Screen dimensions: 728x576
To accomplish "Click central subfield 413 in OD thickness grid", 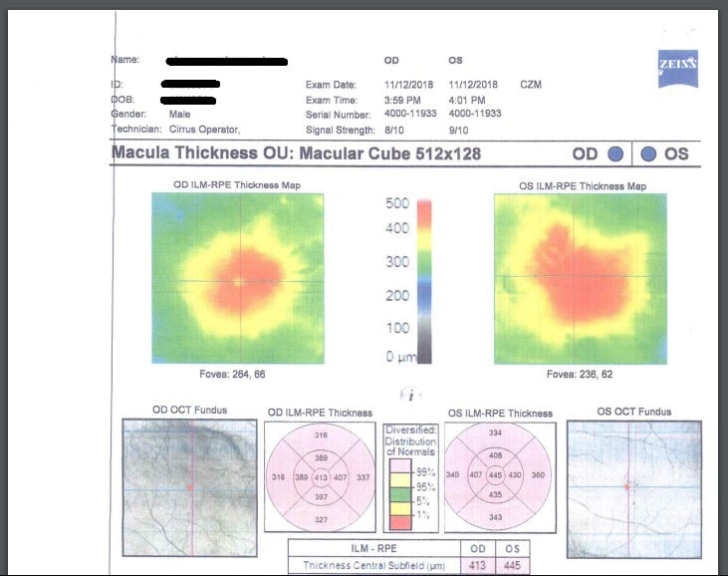I will [x=321, y=478].
